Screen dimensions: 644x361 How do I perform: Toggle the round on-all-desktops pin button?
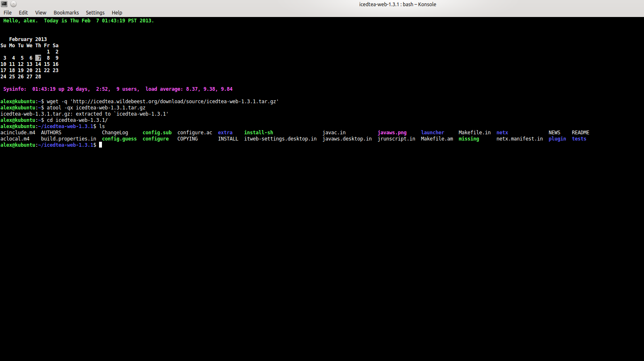point(13,4)
